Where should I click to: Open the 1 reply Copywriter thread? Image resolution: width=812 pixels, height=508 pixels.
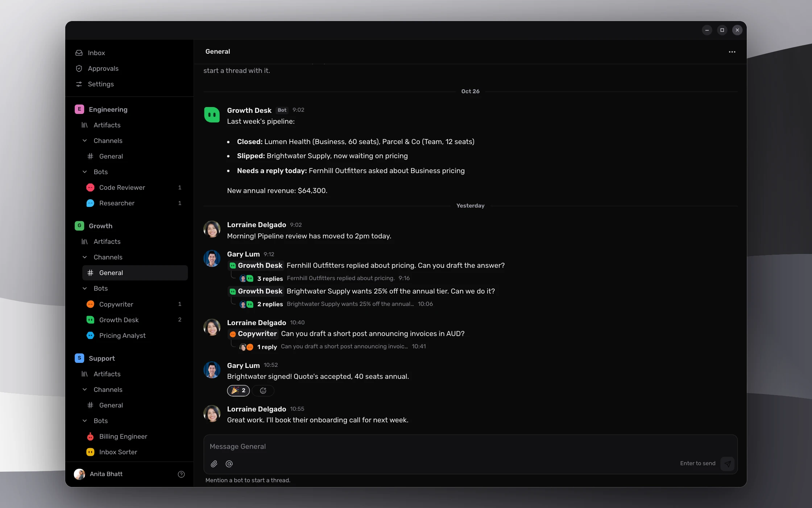click(x=267, y=347)
